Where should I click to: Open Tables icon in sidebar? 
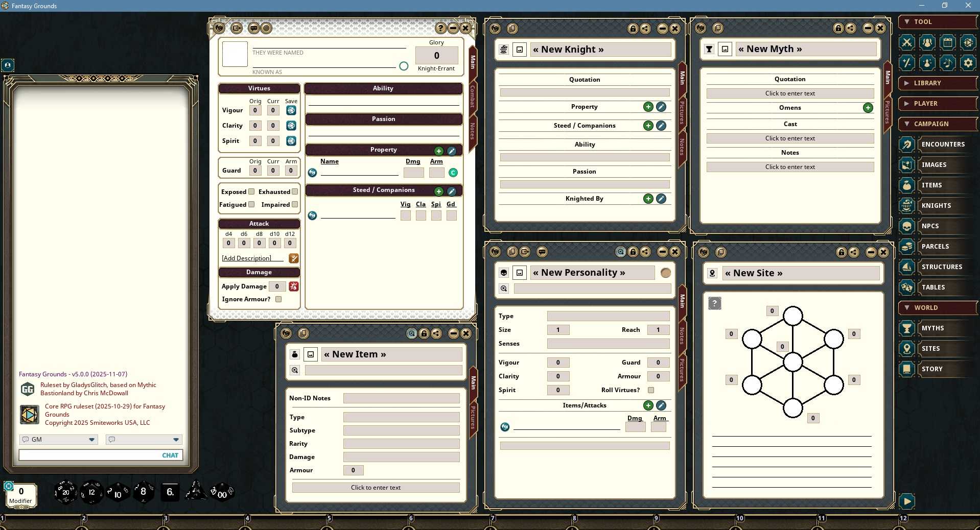tap(907, 287)
